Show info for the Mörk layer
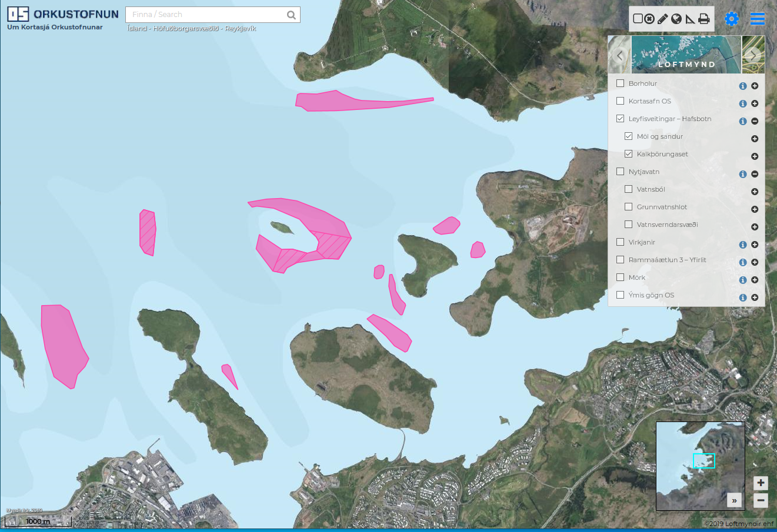The height and width of the screenshot is (532, 777). [x=743, y=280]
